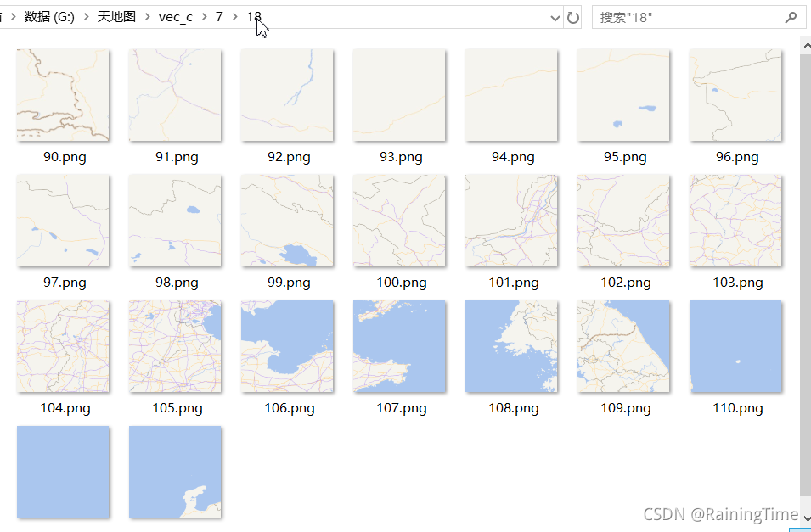The width and height of the screenshot is (811, 532).
Task: Click the search magnifier icon
Action: 791,18
